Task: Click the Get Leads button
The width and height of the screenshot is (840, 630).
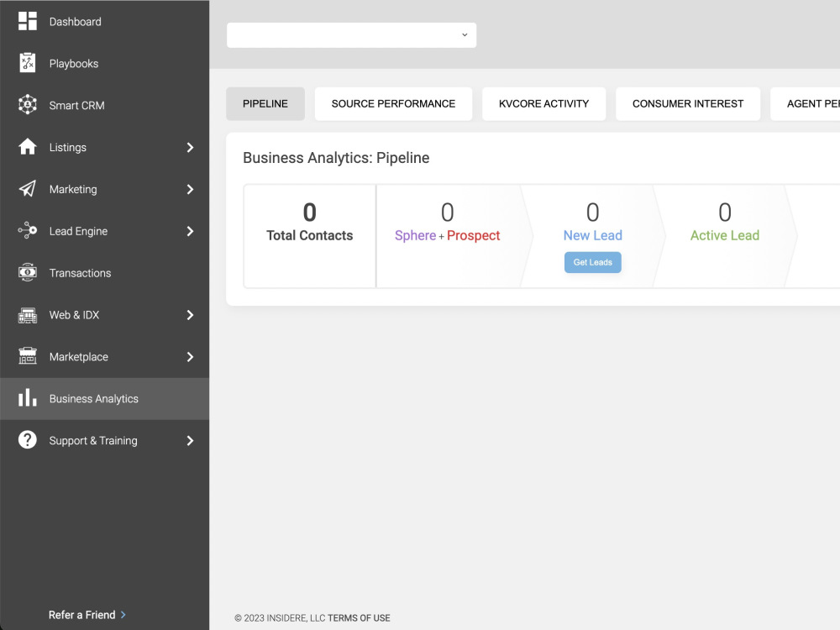Action: [x=592, y=262]
